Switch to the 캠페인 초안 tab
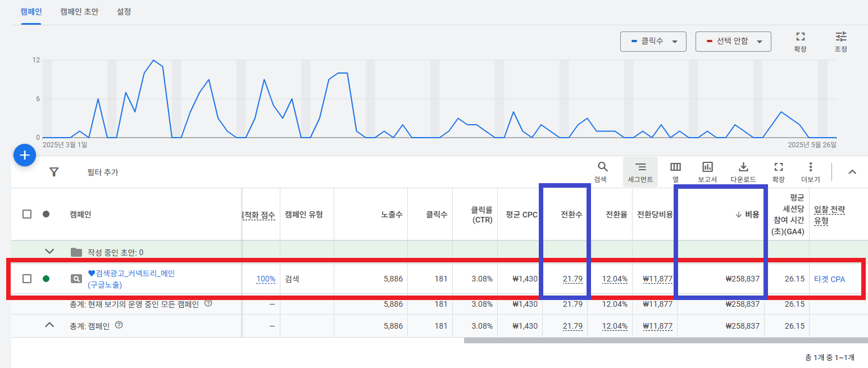Screen dimensions: 868x368 coord(79,11)
